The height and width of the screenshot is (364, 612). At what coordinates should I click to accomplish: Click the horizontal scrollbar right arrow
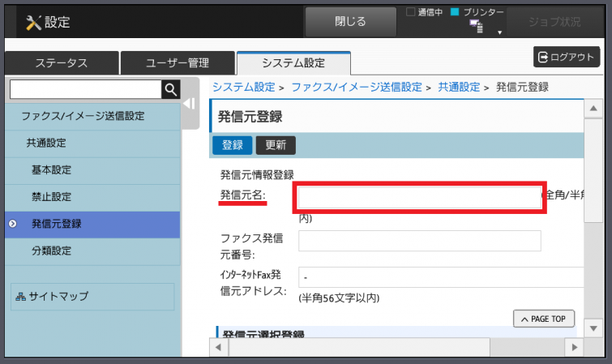click(575, 347)
